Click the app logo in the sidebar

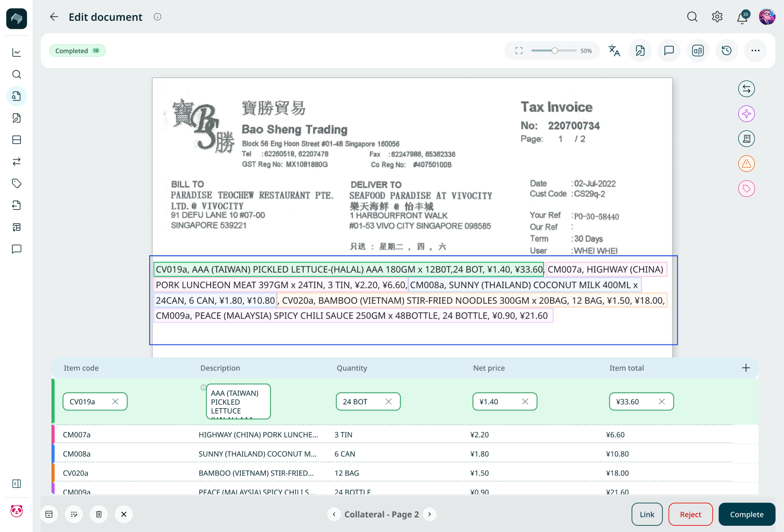17,19
